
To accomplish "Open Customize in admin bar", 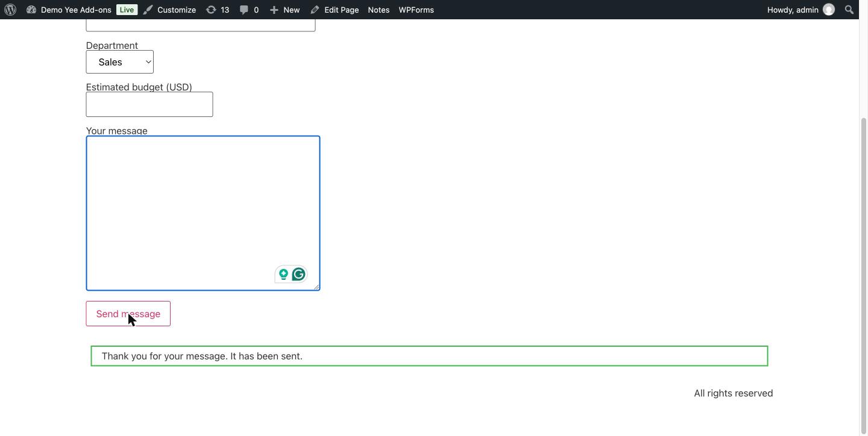I will (169, 10).
